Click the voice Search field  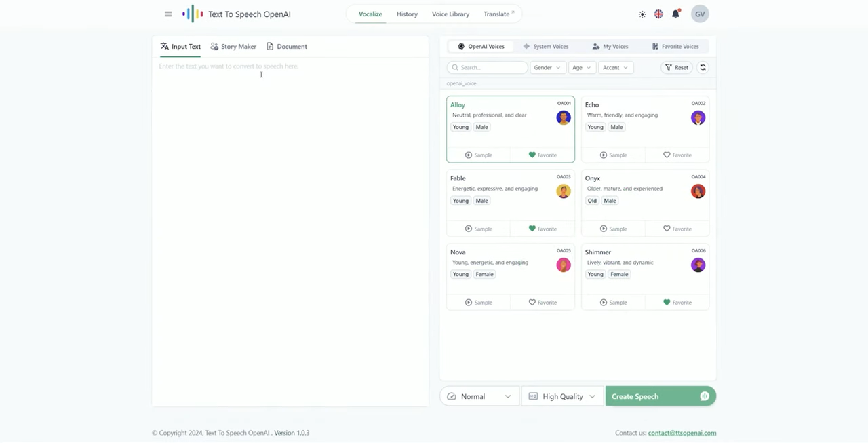pyautogui.click(x=487, y=67)
